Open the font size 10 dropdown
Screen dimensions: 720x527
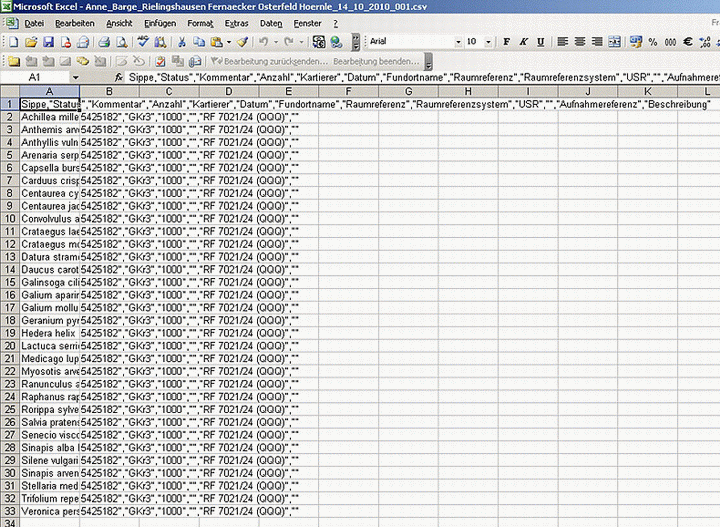pos(488,42)
